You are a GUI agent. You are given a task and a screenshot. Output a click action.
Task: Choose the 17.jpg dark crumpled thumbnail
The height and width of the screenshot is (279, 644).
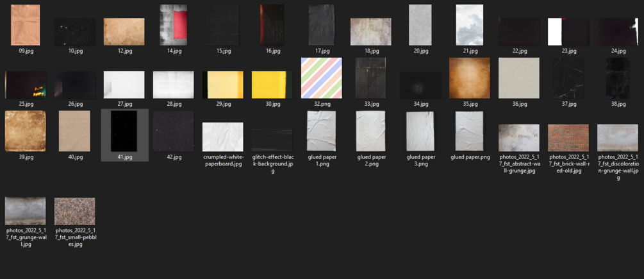point(322,25)
